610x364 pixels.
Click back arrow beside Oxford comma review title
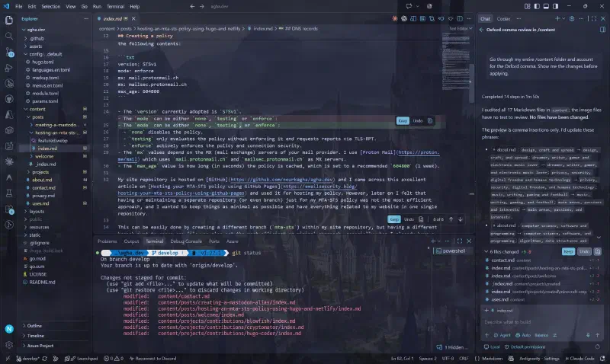(482, 30)
